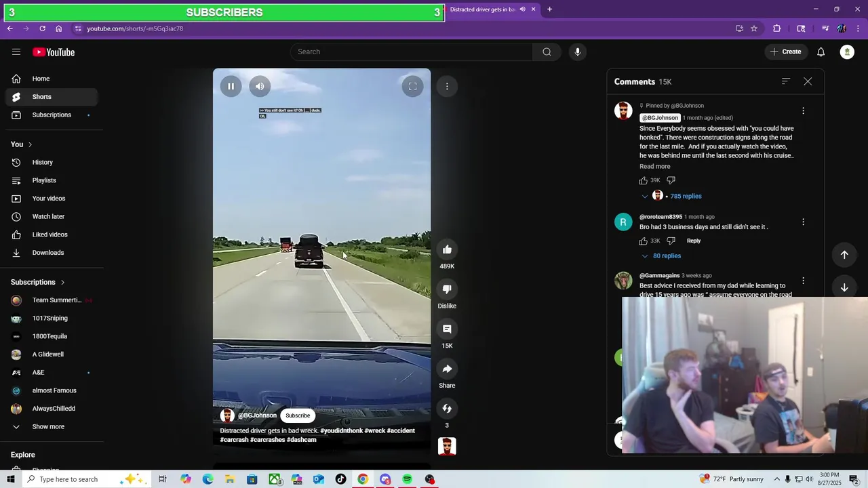The height and width of the screenshot is (488, 868).
Task: Open Downloads in sidebar
Action: coord(52,253)
